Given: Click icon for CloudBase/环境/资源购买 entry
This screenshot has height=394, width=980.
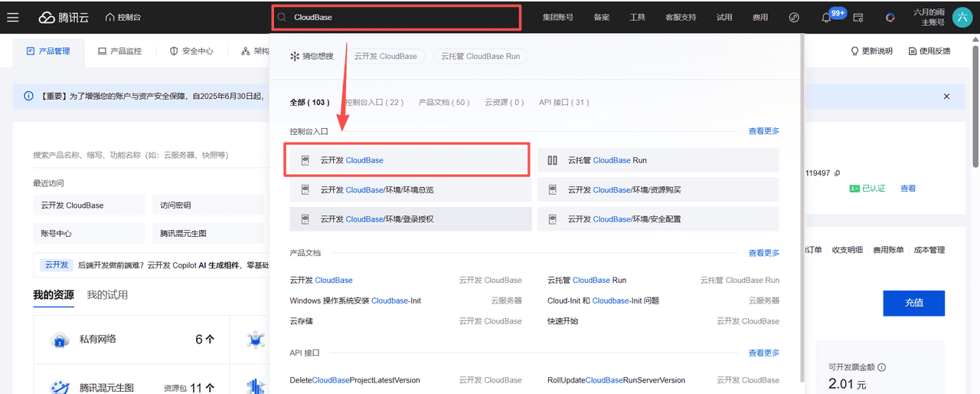Looking at the screenshot, I should point(552,189).
